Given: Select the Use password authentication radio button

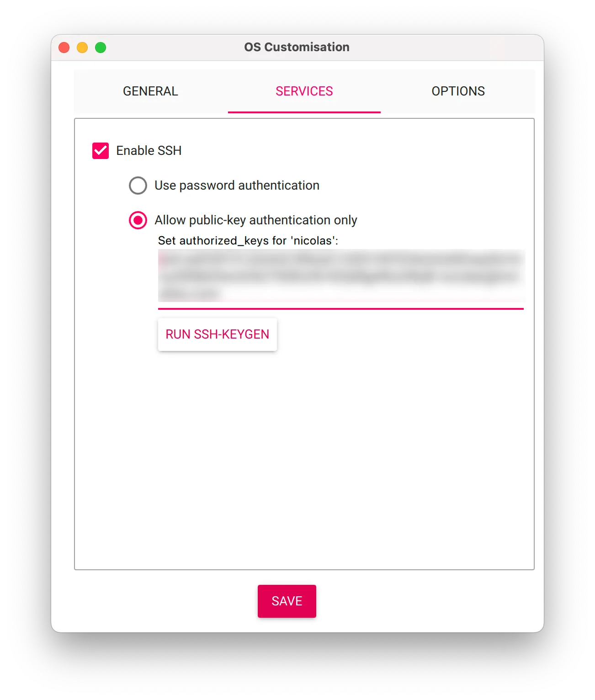Looking at the screenshot, I should coord(138,186).
